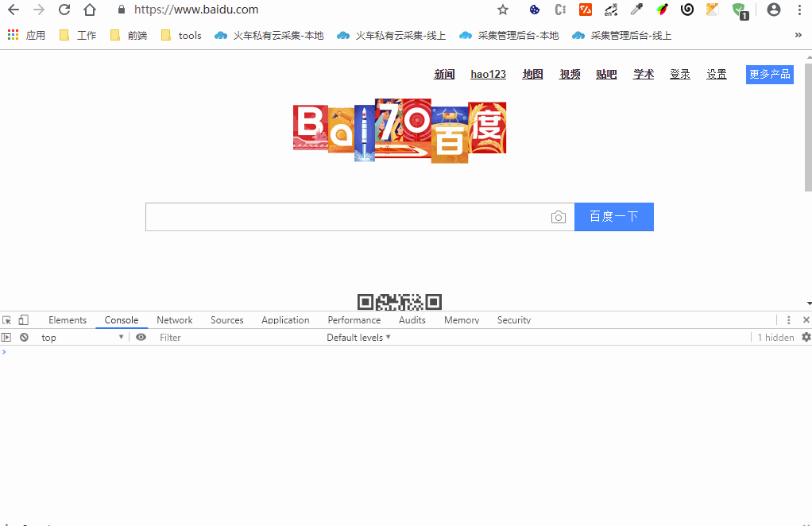
Task: Open the green shield extension with badge
Action: tap(740, 11)
